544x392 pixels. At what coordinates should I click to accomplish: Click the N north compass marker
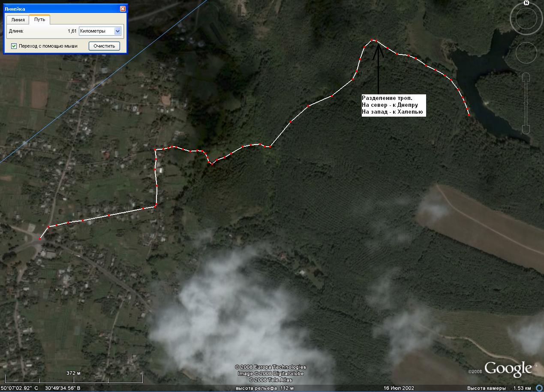pos(526,3)
